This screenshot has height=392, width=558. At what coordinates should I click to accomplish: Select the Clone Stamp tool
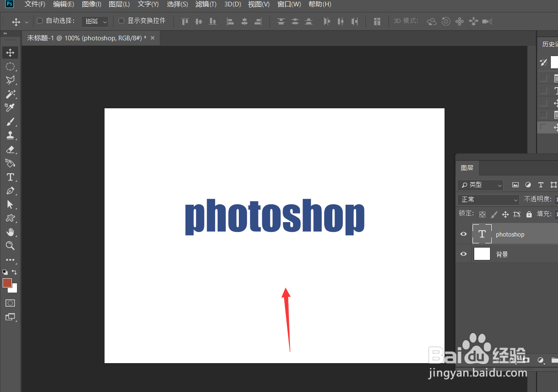coord(10,135)
